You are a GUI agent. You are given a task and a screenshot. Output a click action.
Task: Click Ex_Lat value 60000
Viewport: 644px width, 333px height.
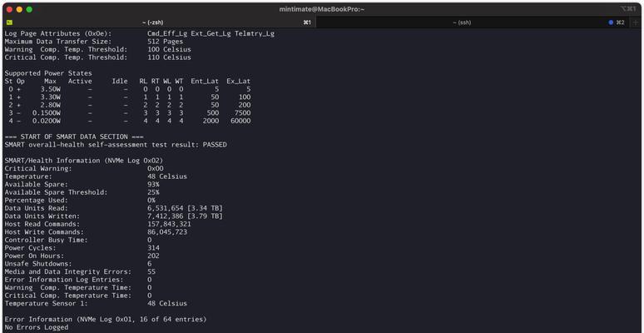[240, 121]
